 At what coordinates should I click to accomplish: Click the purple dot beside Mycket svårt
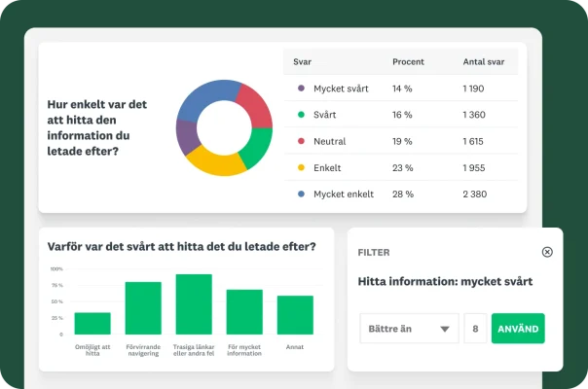tap(301, 88)
